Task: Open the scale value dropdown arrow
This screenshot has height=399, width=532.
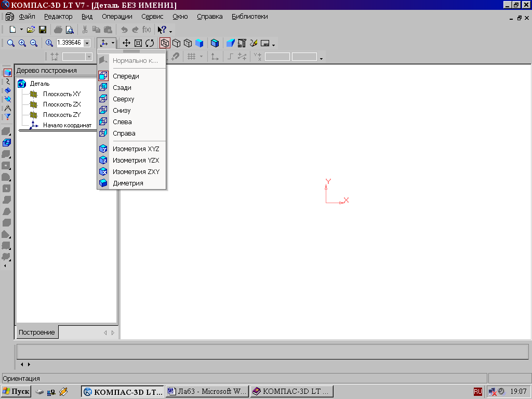Action: 87,43
